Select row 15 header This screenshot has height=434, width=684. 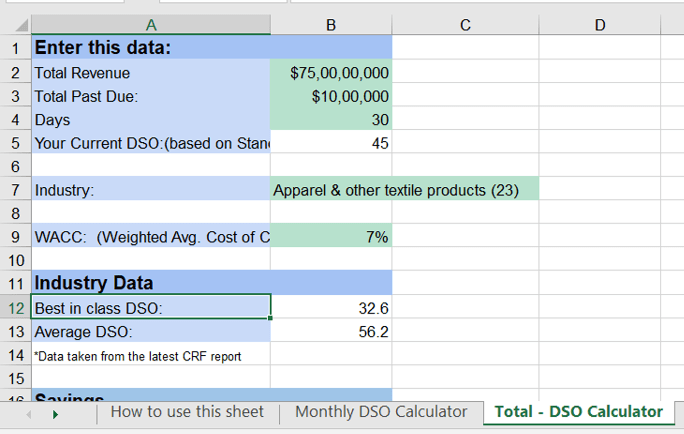click(x=16, y=378)
